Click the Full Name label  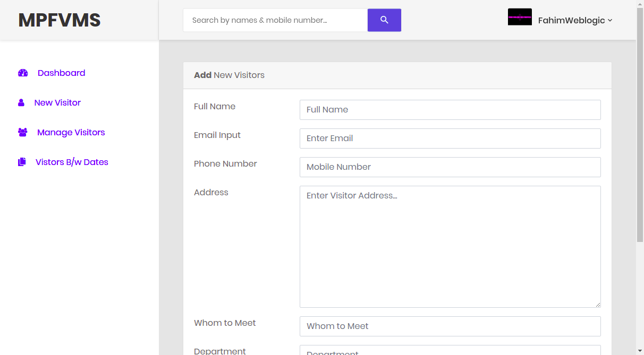(x=215, y=107)
